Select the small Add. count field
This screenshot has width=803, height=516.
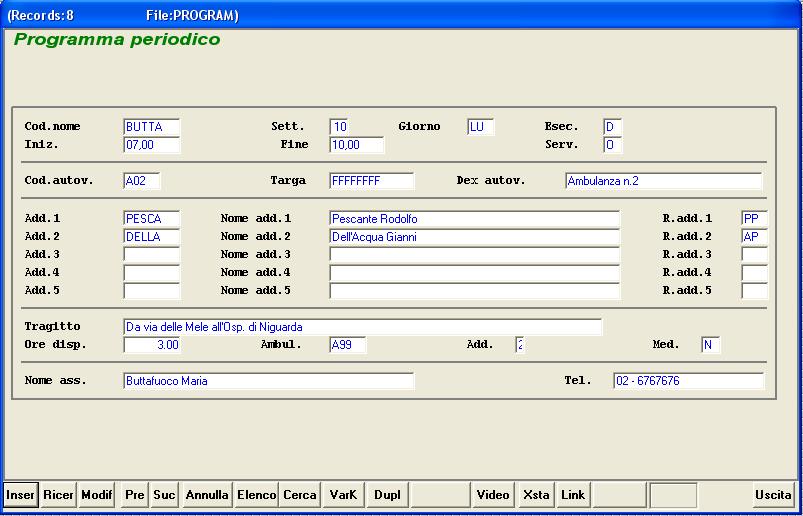(520, 345)
